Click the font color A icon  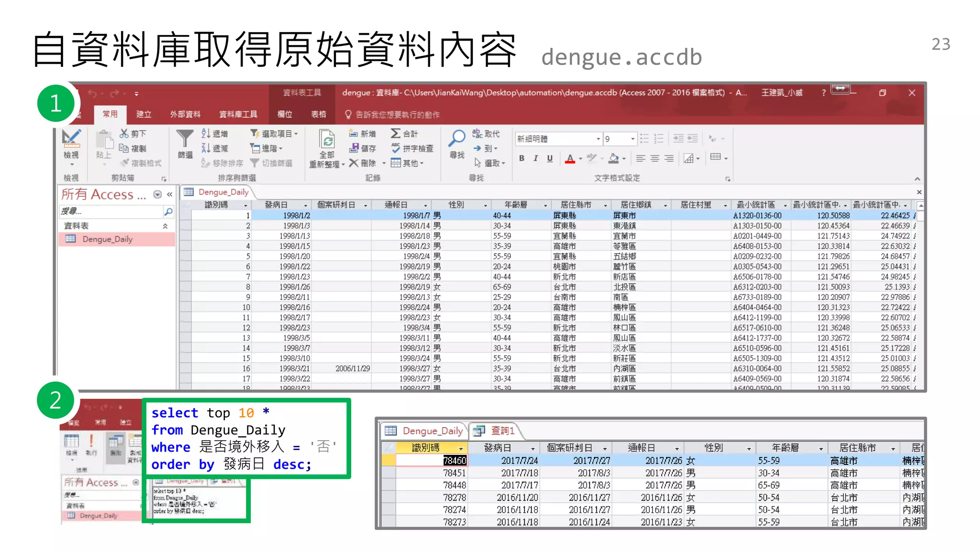(570, 158)
